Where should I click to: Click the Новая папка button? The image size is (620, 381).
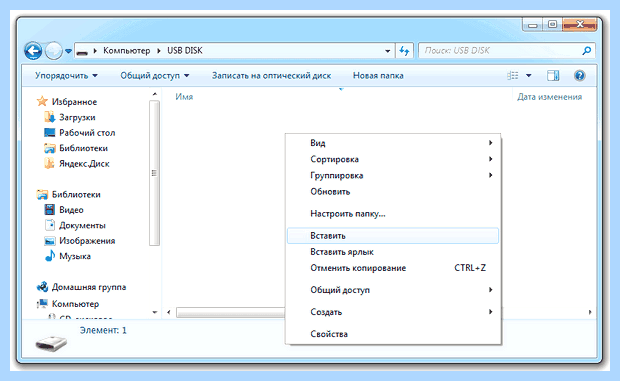pos(378,75)
